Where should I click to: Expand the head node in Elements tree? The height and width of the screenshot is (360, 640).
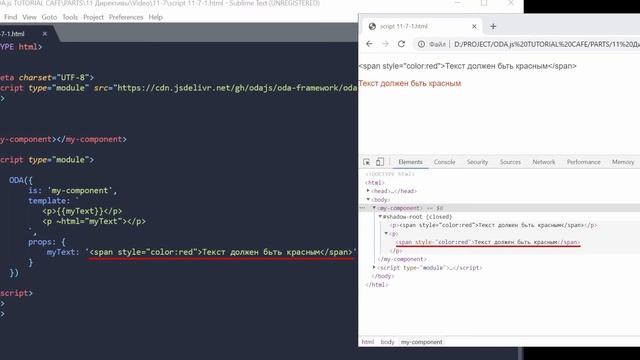368,191
